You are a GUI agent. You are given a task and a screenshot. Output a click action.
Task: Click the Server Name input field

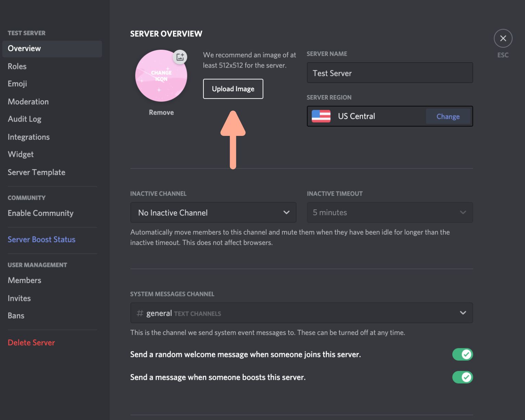[x=389, y=73]
